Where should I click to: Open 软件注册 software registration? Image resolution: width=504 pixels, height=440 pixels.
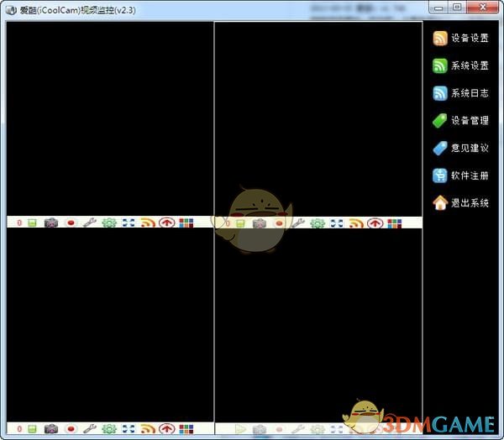460,175
